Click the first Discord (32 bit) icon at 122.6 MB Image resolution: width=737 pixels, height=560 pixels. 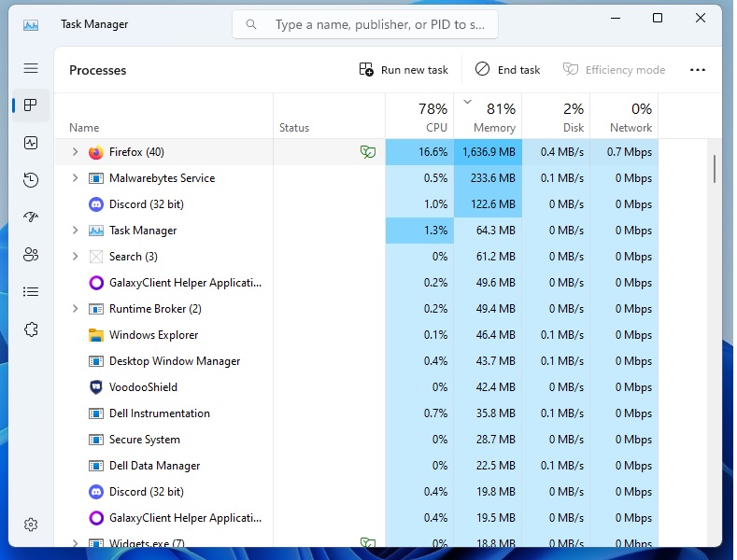[96, 204]
